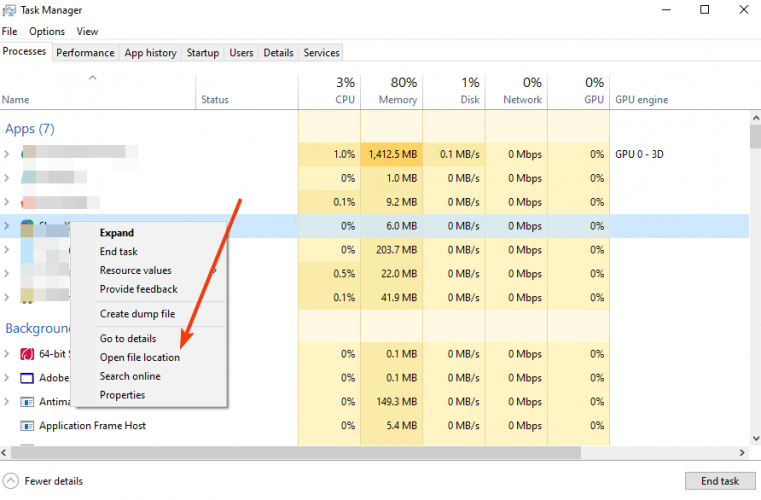
Task: Expand the app row using 41.9 MB
Action: (x=6, y=297)
